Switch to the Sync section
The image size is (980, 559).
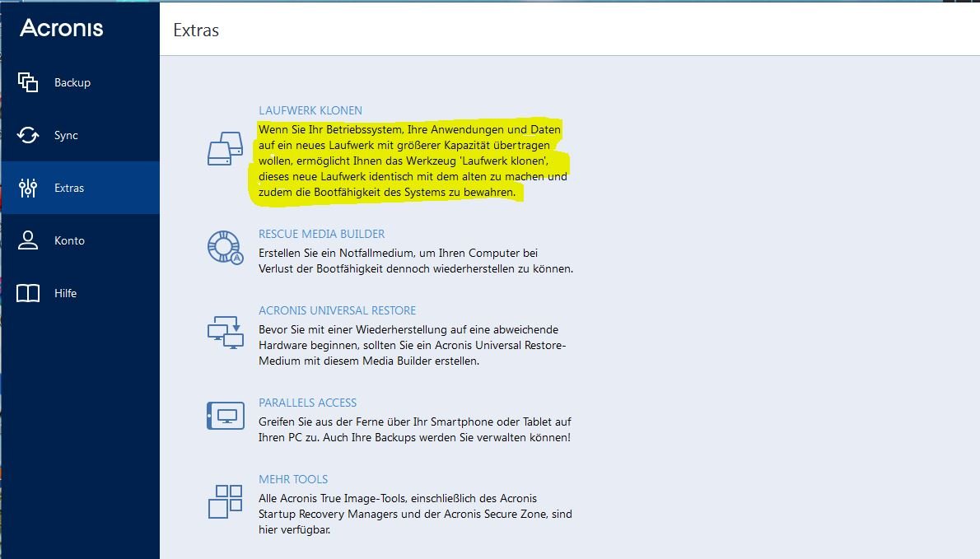[80, 135]
